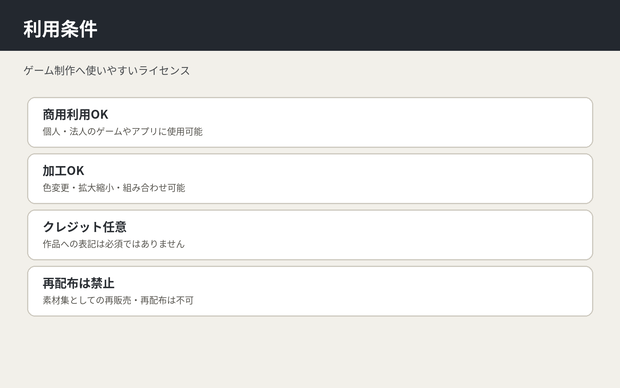Open the クレジット任意 card

310,235
